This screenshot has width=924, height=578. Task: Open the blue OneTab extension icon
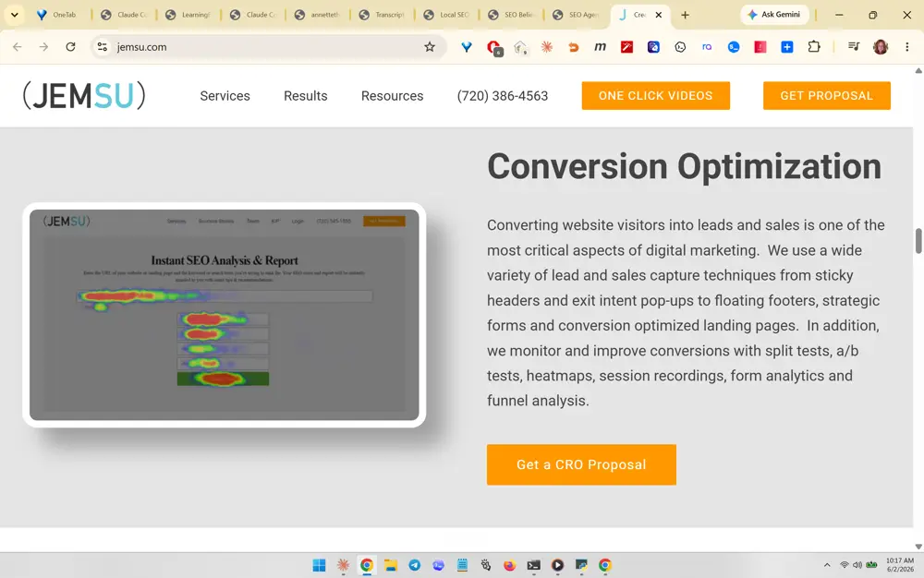tap(466, 47)
